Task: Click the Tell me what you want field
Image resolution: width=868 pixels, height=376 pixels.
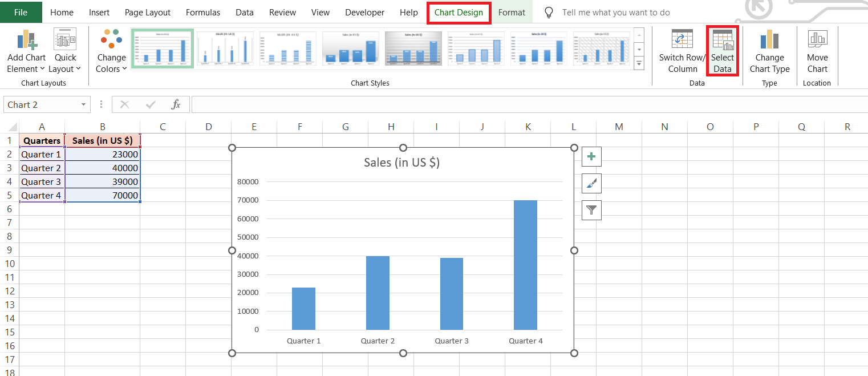Action: [616, 12]
